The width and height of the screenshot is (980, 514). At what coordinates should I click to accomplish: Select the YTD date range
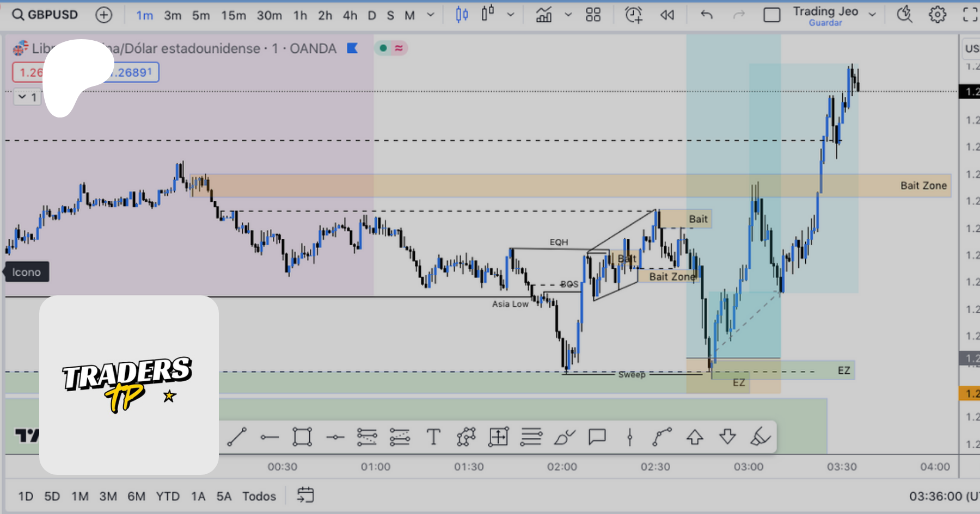click(x=168, y=496)
